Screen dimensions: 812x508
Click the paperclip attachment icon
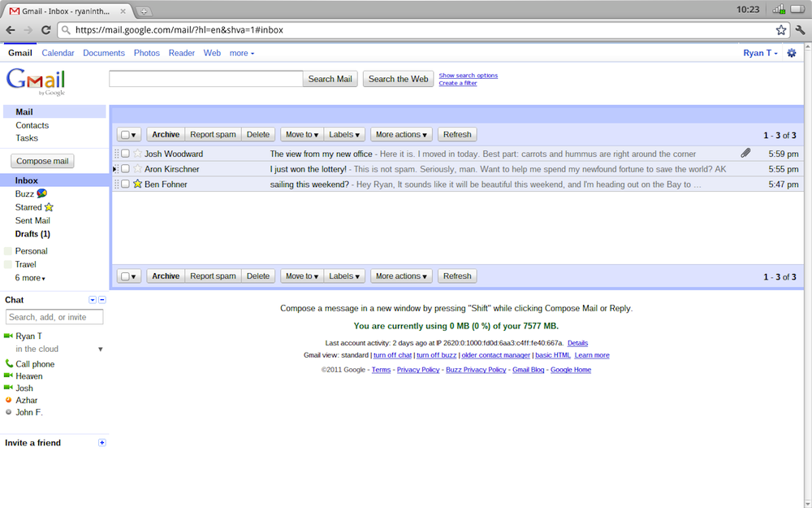[x=745, y=153]
